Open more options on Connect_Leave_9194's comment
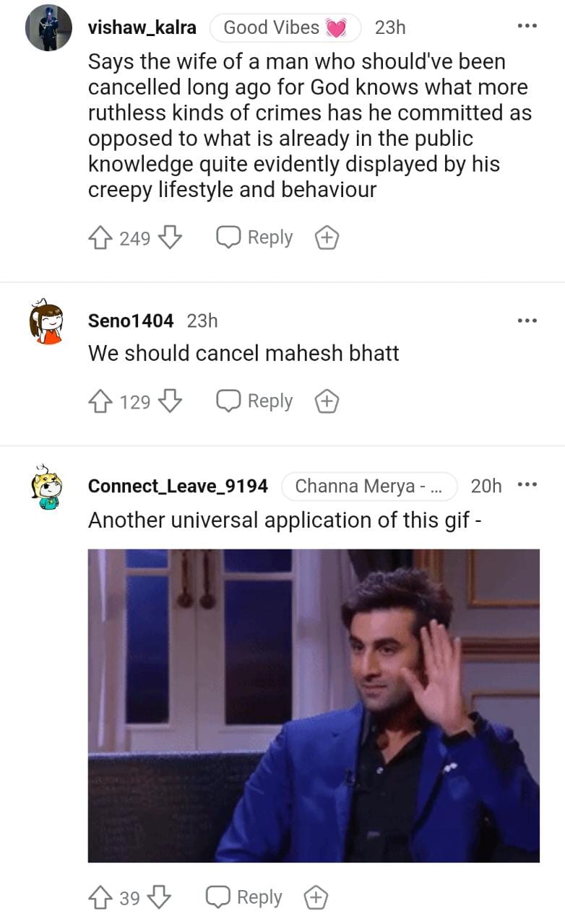This screenshot has width=565, height=924. click(x=527, y=485)
